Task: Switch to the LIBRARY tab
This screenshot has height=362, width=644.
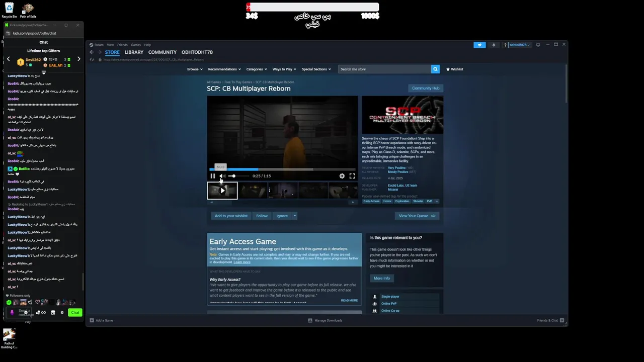Action: 134,52
